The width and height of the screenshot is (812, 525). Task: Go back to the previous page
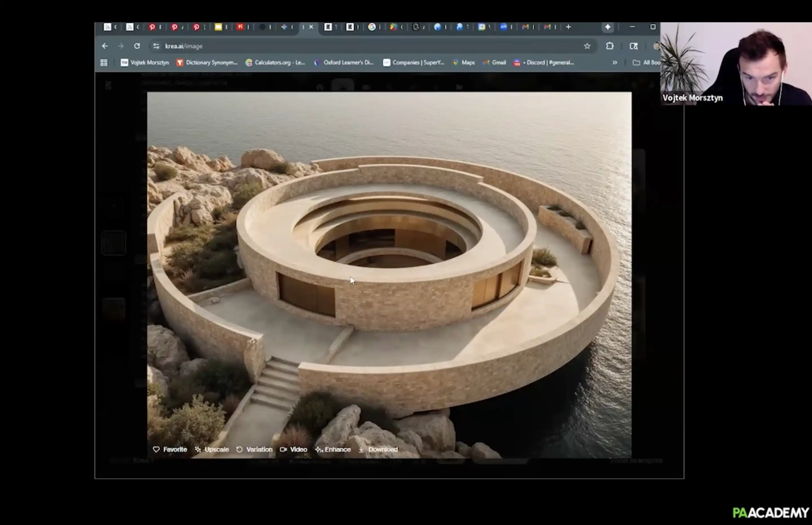coord(105,46)
